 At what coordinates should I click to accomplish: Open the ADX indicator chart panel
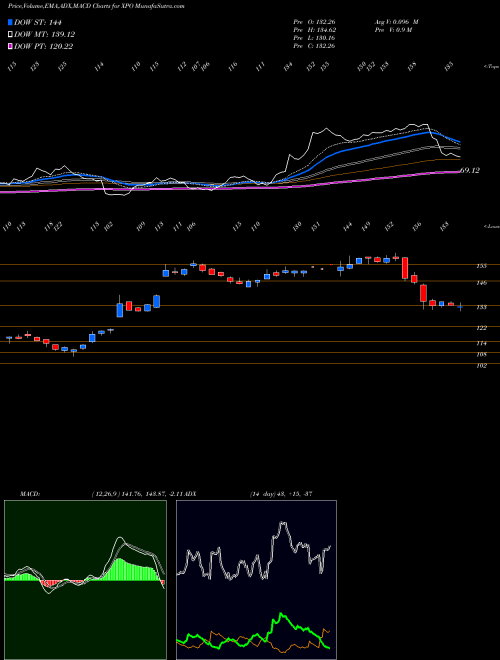[x=256, y=580]
